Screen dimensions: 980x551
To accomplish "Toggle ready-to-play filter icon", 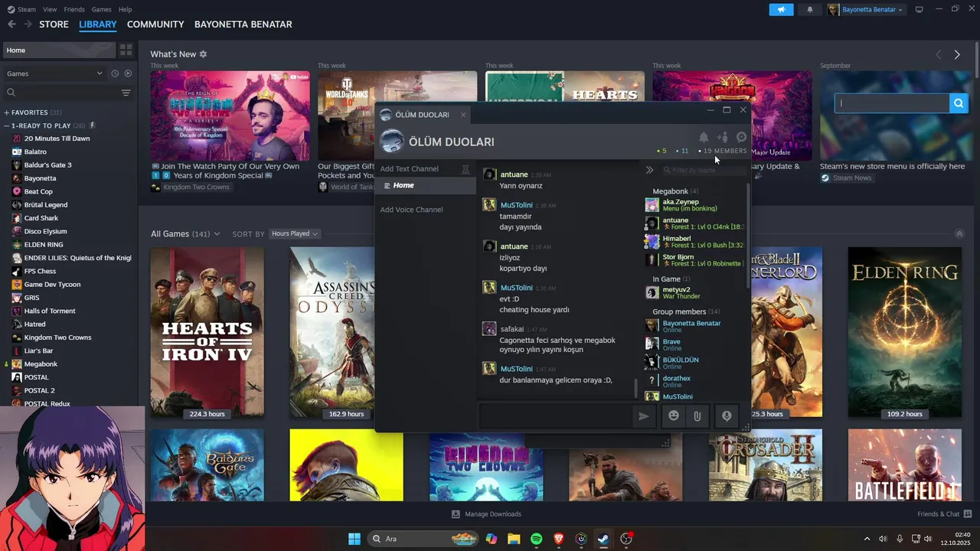I will [x=128, y=73].
